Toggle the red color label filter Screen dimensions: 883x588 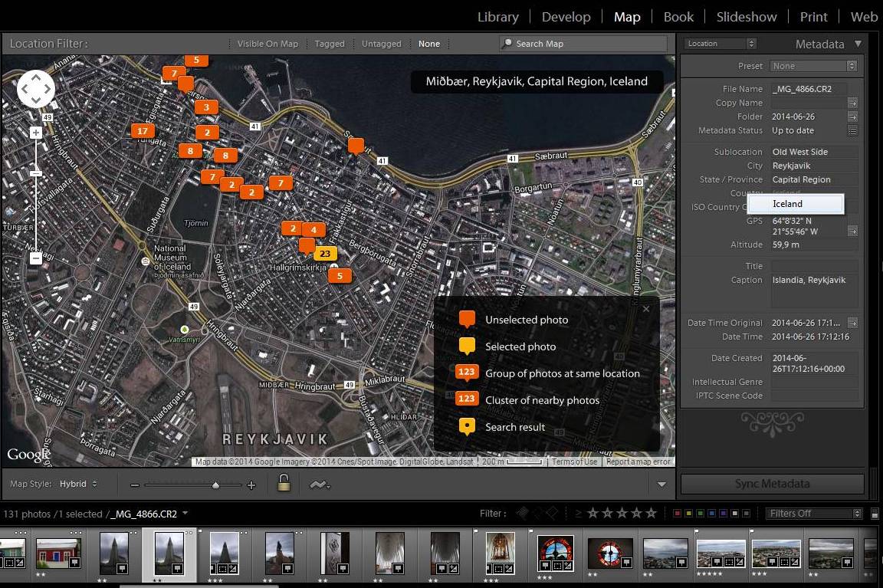(x=677, y=514)
